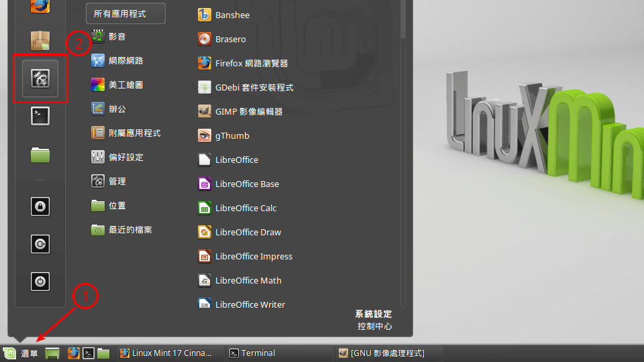Switch to GNU 影像處理程式 window
Screen dimensions: 644x362
[x=389, y=353]
